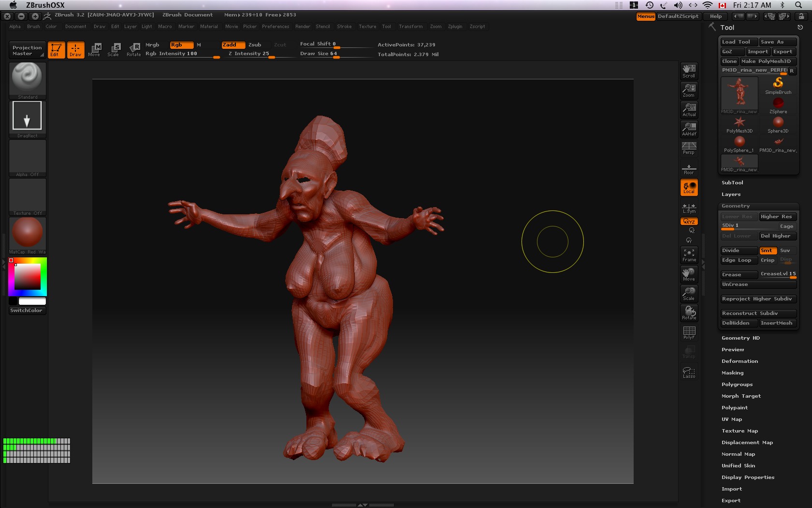Collapse the Geometry section

pos(736,206)
